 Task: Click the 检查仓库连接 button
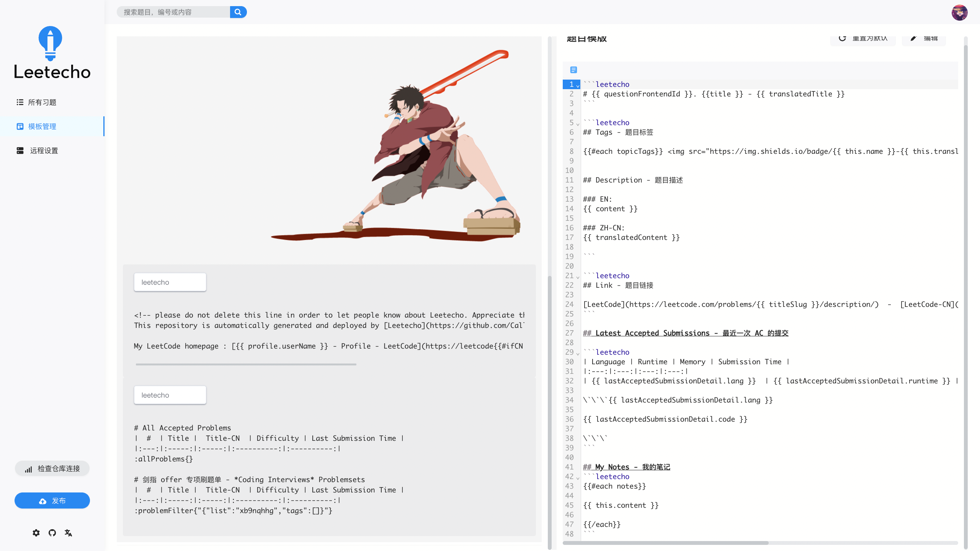(52, 469)
